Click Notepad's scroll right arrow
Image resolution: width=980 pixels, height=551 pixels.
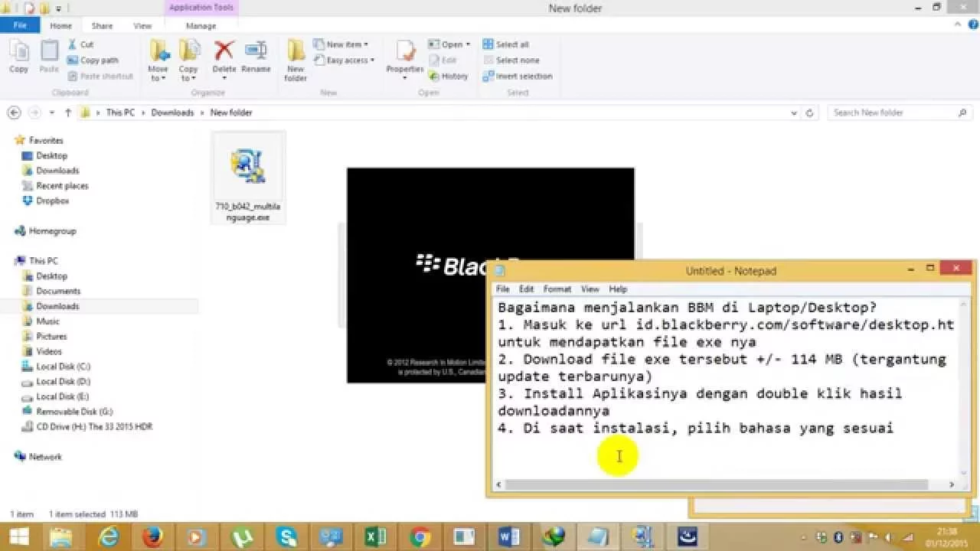952,484
